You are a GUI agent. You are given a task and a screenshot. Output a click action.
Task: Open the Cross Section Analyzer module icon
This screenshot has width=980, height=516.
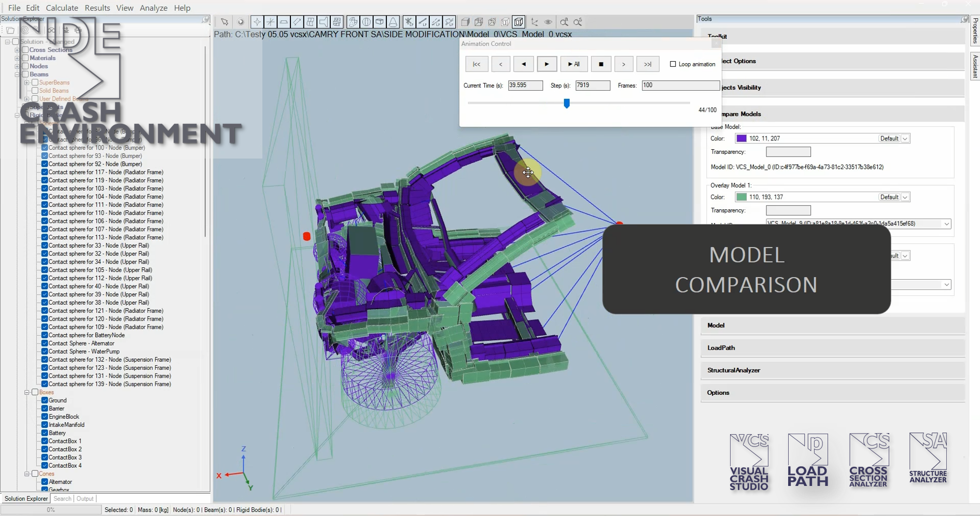(869, 460)
